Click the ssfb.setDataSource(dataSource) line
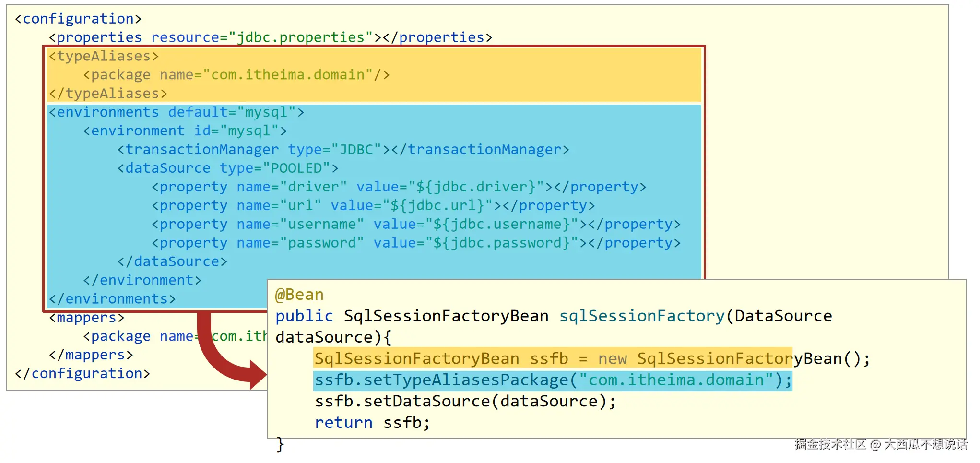980x463 pixels. pos(465,402)
